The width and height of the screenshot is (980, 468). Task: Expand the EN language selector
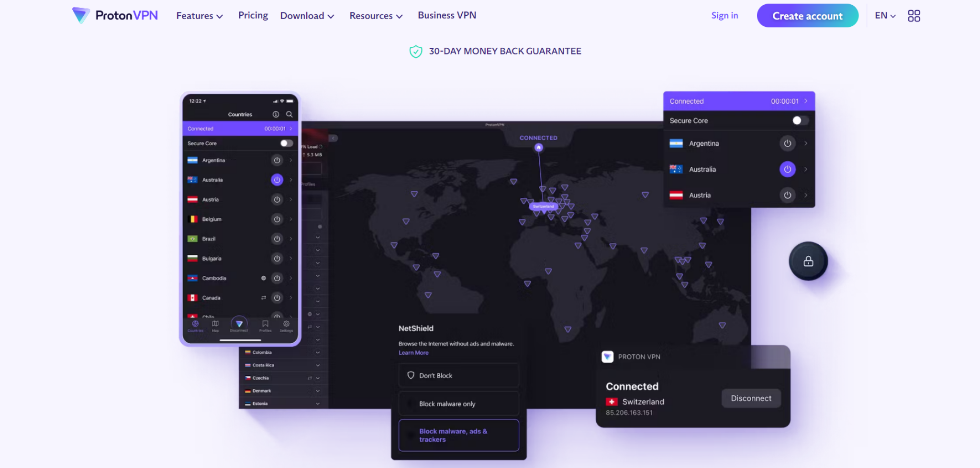click(x=884, y=15)
